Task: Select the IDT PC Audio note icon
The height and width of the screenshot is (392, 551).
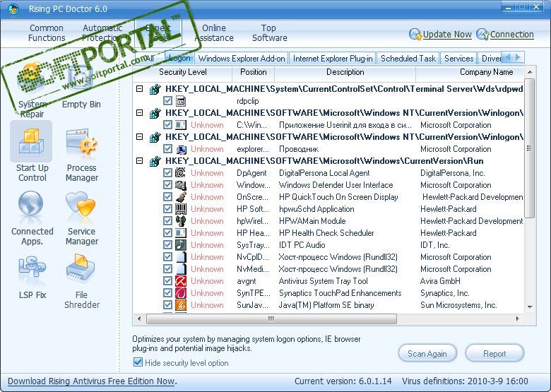Action: 180,245
